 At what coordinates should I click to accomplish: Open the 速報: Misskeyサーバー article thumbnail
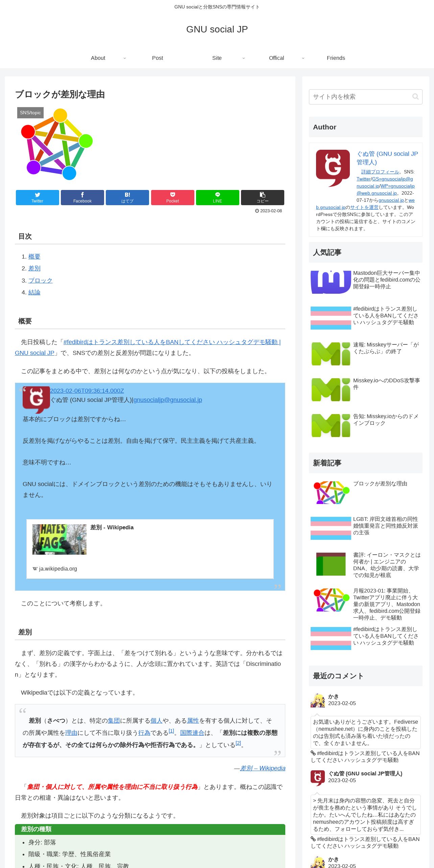point(331,354)
